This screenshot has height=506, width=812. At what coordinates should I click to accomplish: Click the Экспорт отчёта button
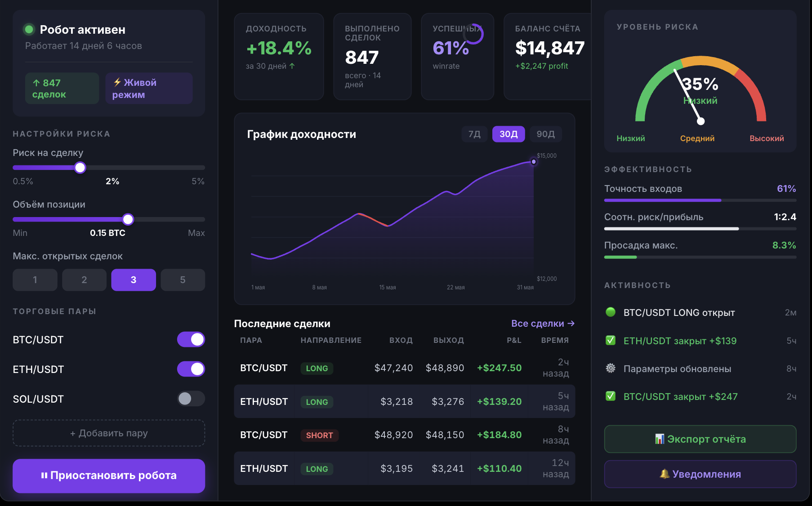[x=700, y=439]
